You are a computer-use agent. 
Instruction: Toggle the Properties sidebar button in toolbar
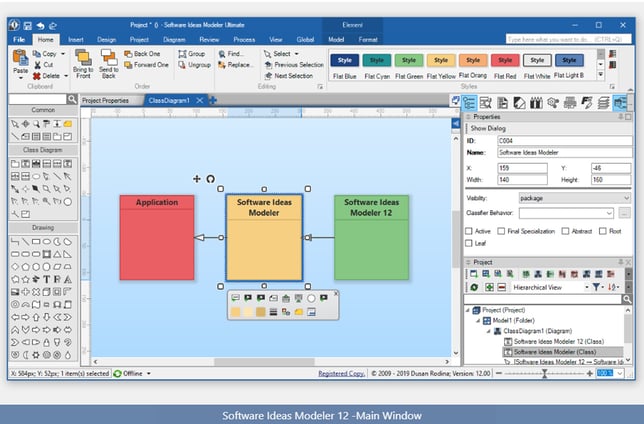click(469, 102)
